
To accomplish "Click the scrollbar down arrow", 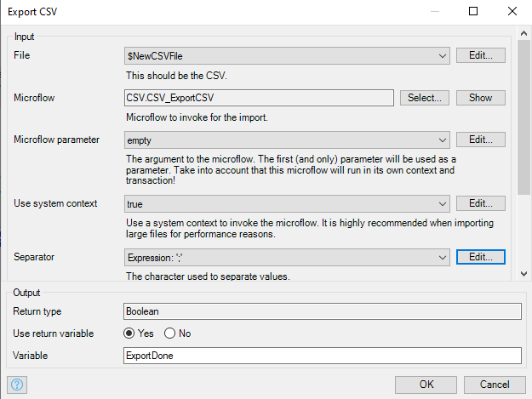I will tap(523, 274).
